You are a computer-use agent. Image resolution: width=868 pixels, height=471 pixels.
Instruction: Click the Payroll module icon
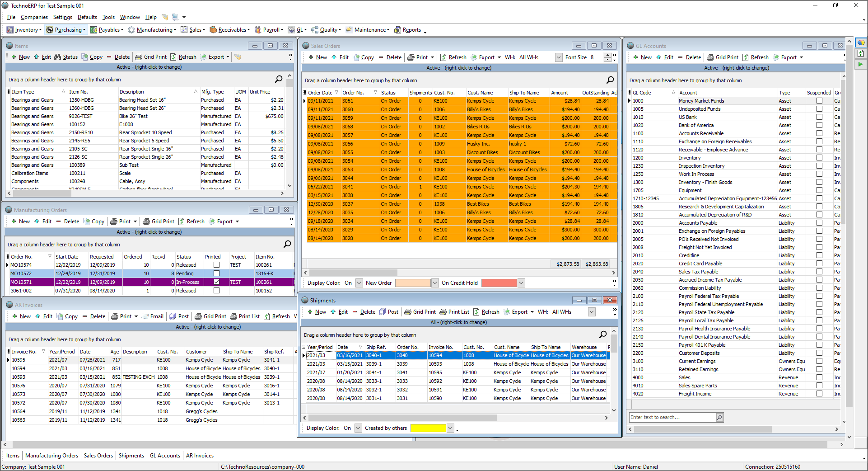coord(258,30)
